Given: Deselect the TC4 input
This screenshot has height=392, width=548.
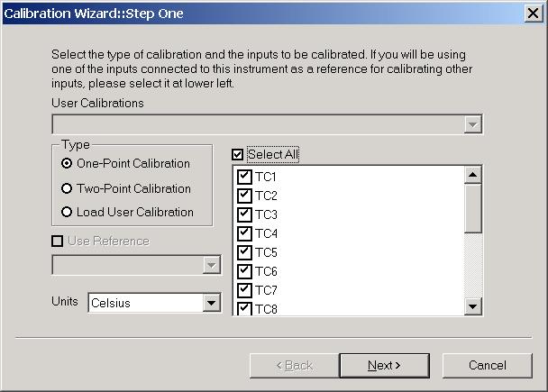Looking at the screenshot, I should [244, 233].
